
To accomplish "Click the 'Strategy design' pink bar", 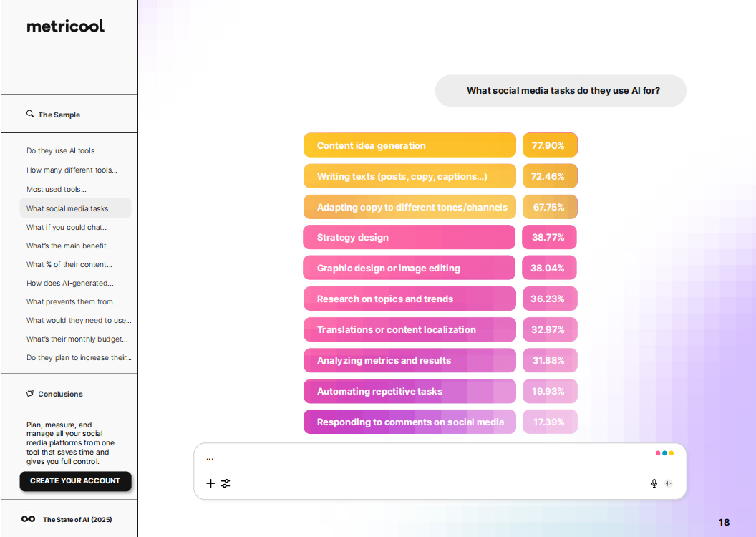I will click(x=409, y=238).
